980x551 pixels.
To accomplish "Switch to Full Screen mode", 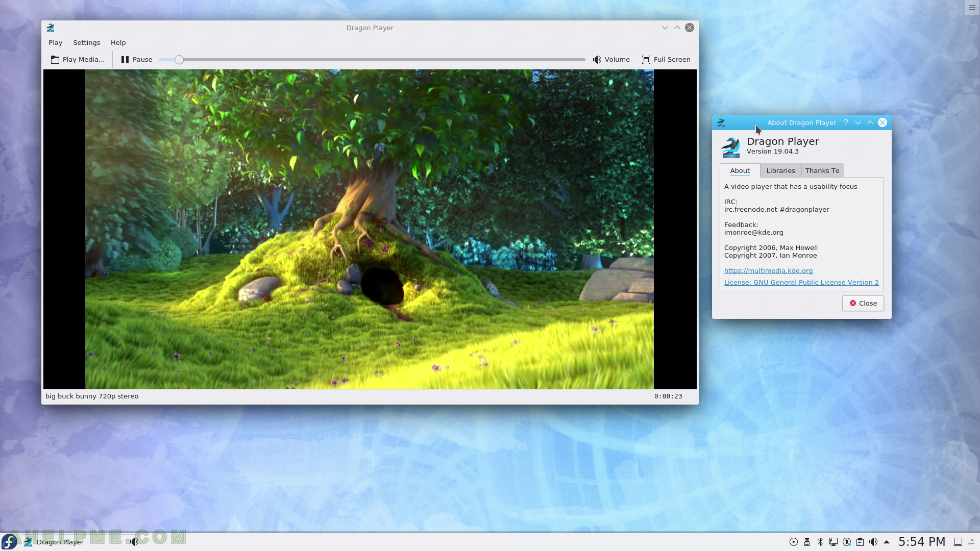I will point(666,60).
